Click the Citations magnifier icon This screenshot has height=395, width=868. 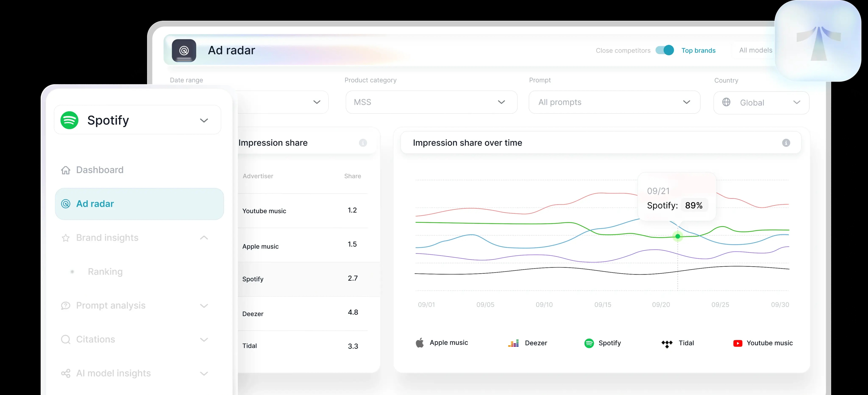66,339
